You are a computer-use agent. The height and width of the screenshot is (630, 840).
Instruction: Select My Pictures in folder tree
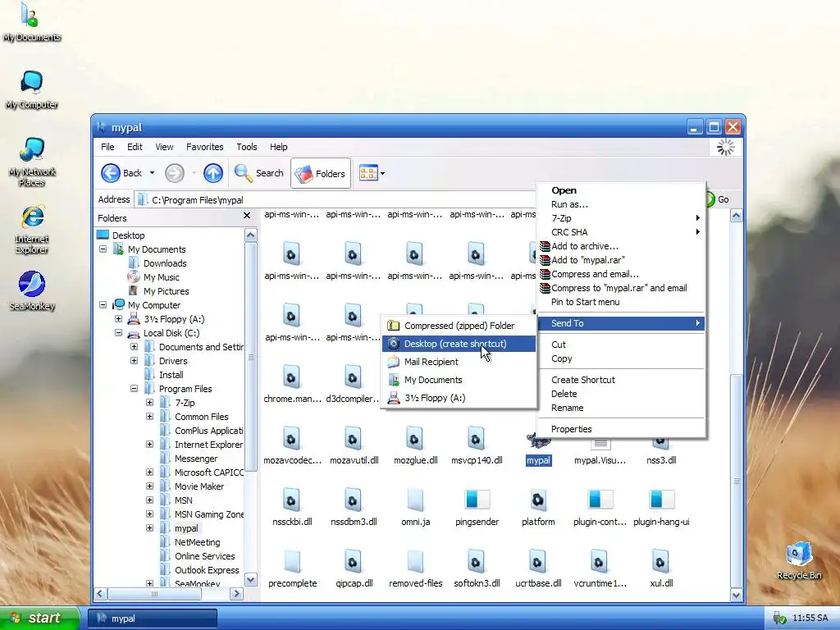point(166,291)
